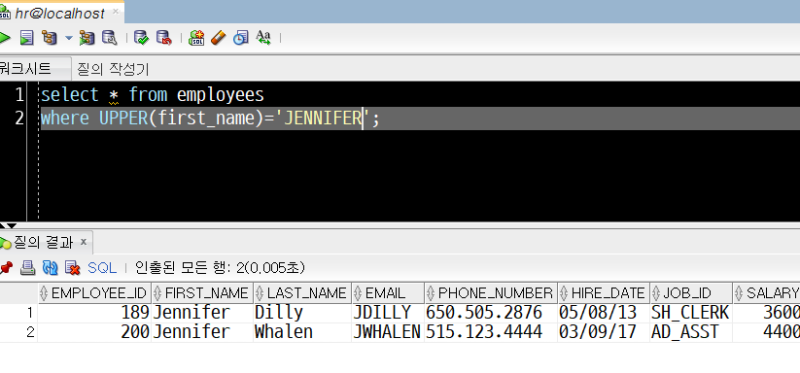
Task: Select the AD_ASST job ID cell
Action: coord(691,332)
